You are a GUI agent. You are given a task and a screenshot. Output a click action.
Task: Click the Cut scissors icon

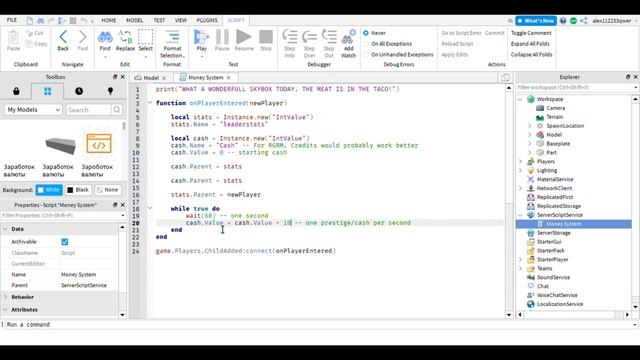pyautogui.click(x=29, y=33)
